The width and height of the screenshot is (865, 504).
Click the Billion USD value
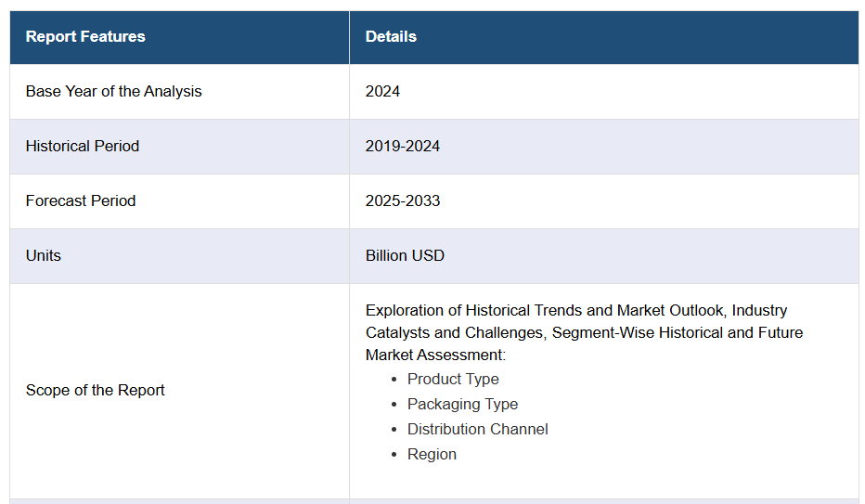(x=405, y=256)
